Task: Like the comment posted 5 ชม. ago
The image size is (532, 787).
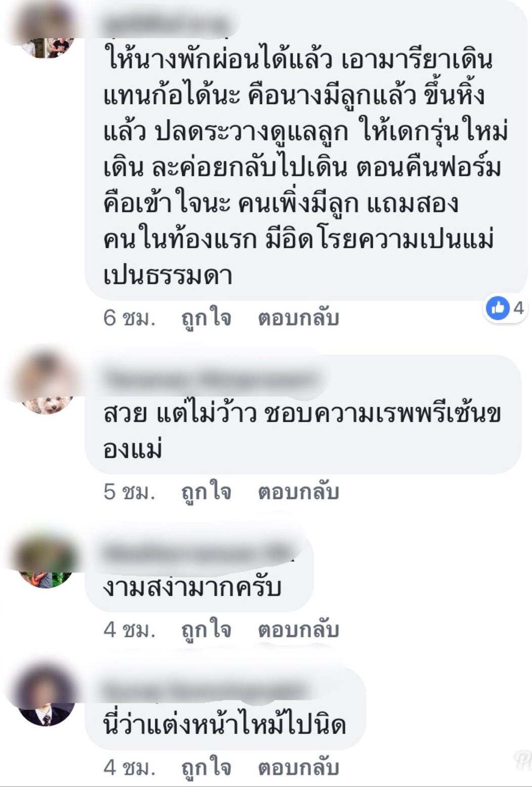Action: point(206,492)
